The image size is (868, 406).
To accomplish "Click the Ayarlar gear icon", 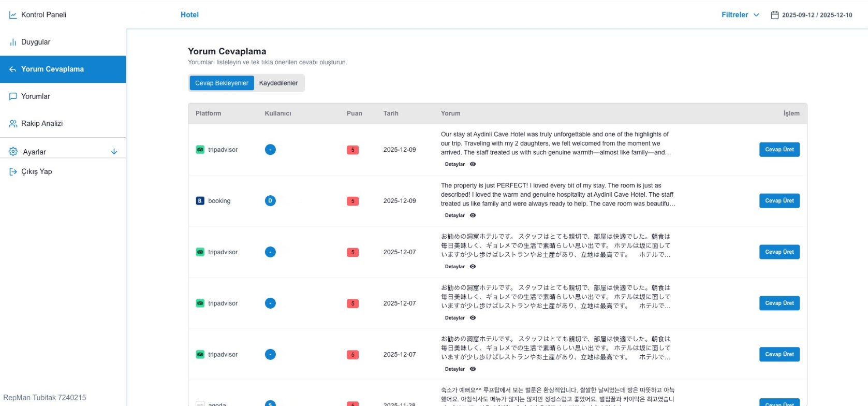I will point(13,152).
